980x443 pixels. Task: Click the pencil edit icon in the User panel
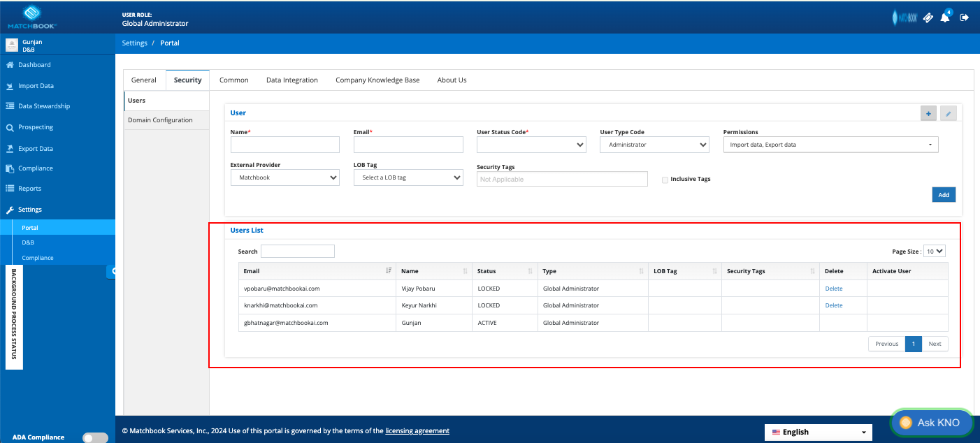tap(949, 113)
